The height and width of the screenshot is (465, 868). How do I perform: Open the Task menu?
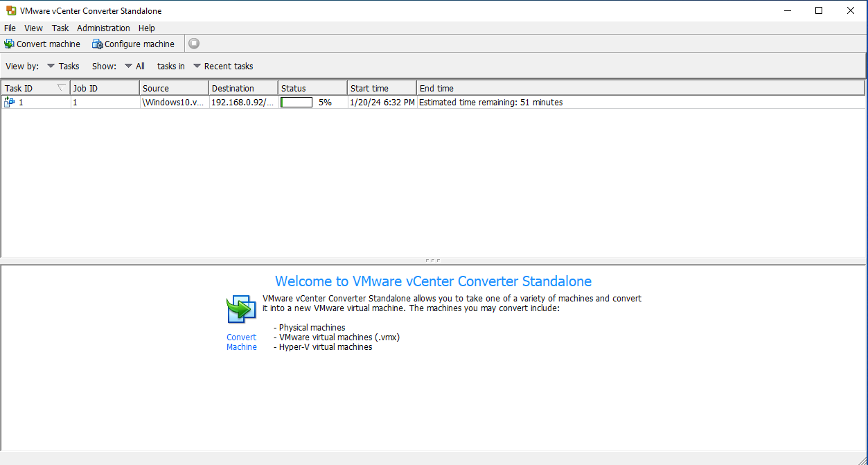pyautogui.click(x=60, y=28)
